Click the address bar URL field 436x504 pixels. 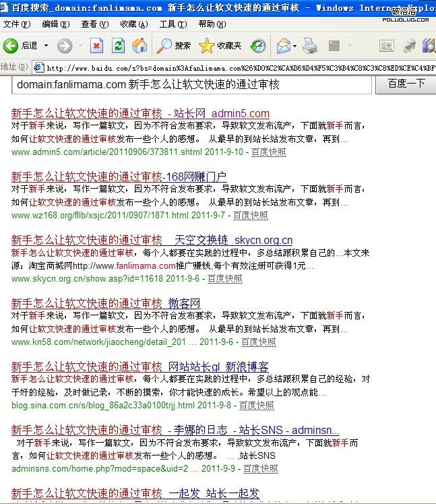pyautogui.click(x=234, y=67)
